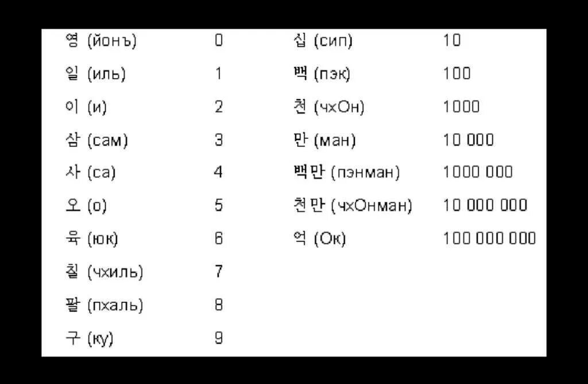Select the number 100 000 000
The image size is (588, 384).
point(489,238)
